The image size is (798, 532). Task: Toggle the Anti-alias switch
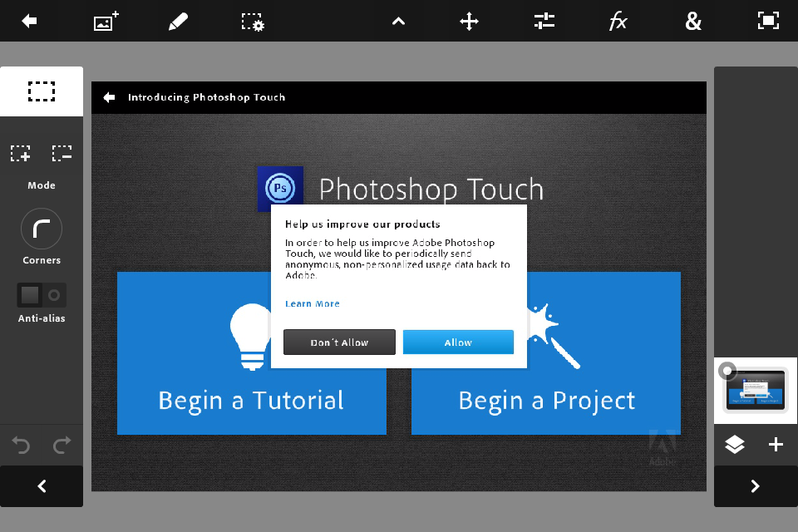[x=42, y=295]
